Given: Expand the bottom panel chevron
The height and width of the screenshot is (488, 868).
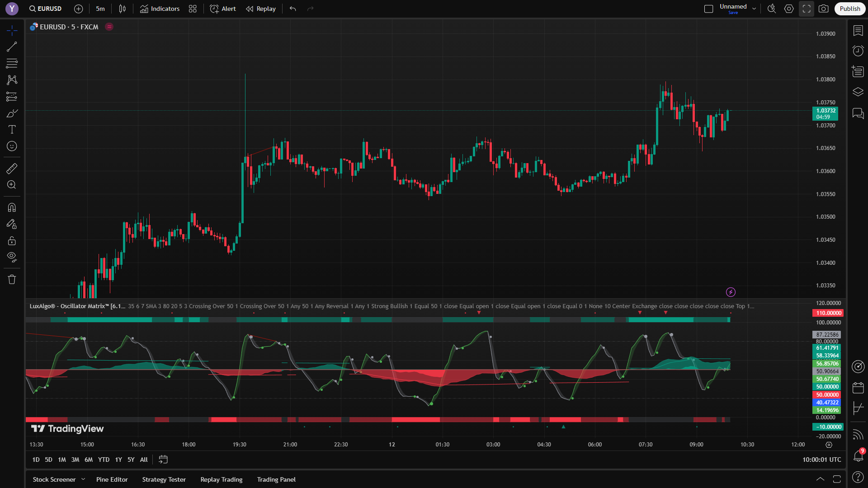Looking at the screenshot, I should (820, 479).
